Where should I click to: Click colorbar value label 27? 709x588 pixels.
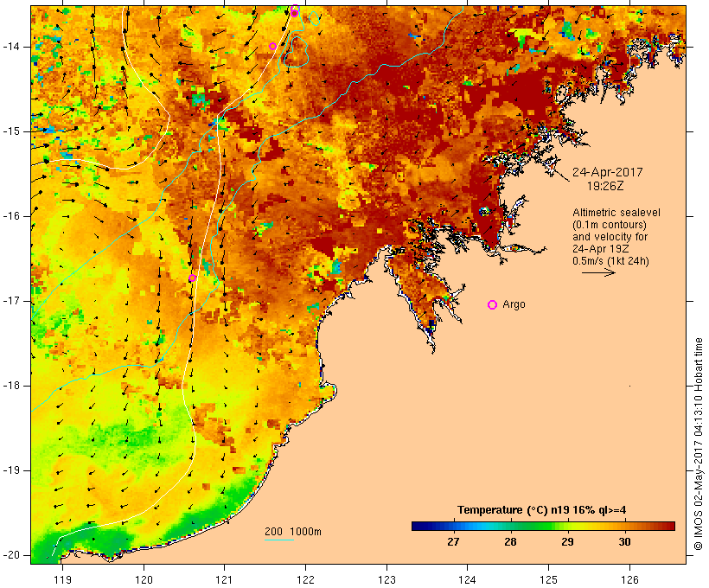pyautogui.click(x=453, y=541)
